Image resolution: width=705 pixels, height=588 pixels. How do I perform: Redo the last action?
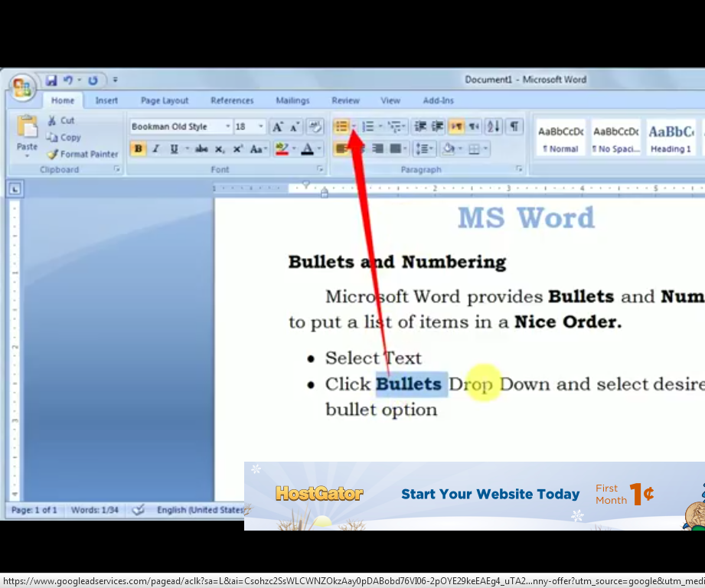pyautogui.click(x=93, y=80)
